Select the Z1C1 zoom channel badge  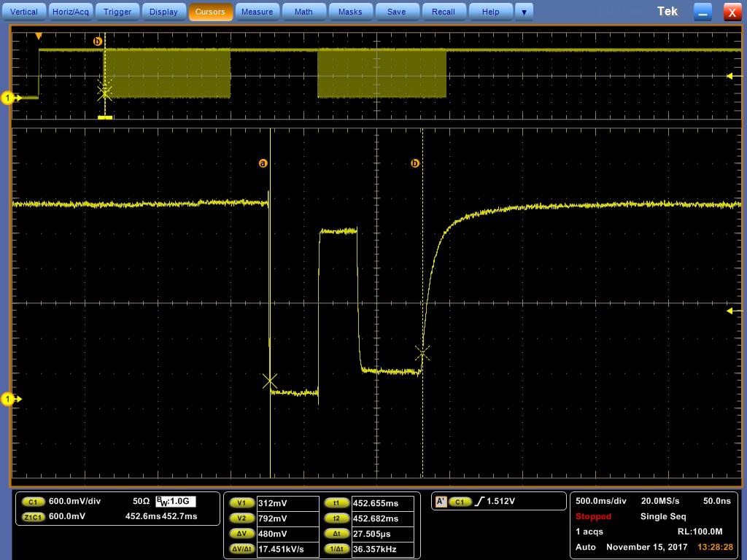[33, 517]
